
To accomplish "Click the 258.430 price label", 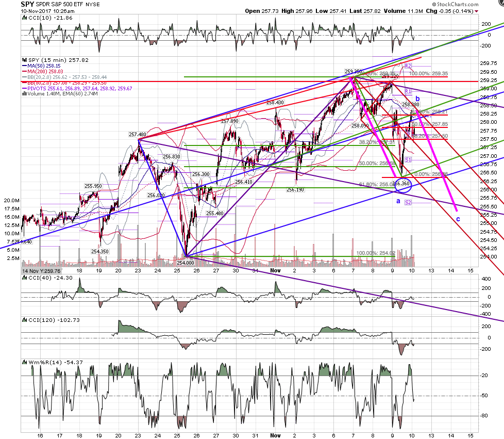I will (x=275, y=102).
